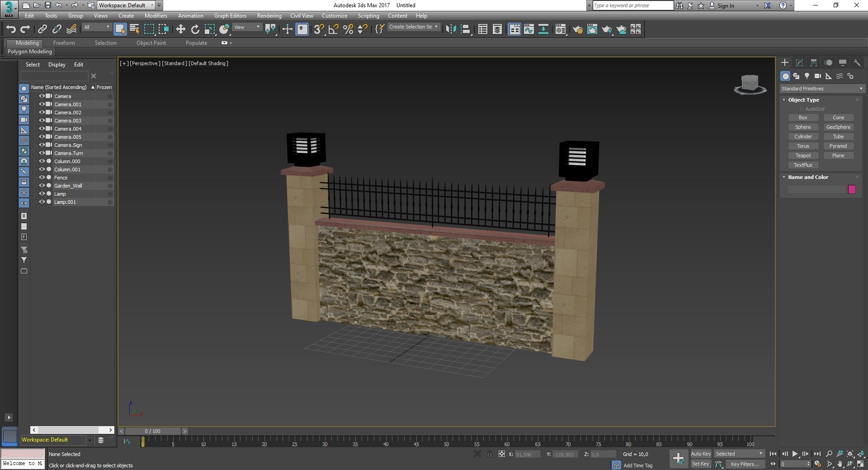Toggle the Auto Key button
This screenshot has height=470, width=868.
coord(701,454)
